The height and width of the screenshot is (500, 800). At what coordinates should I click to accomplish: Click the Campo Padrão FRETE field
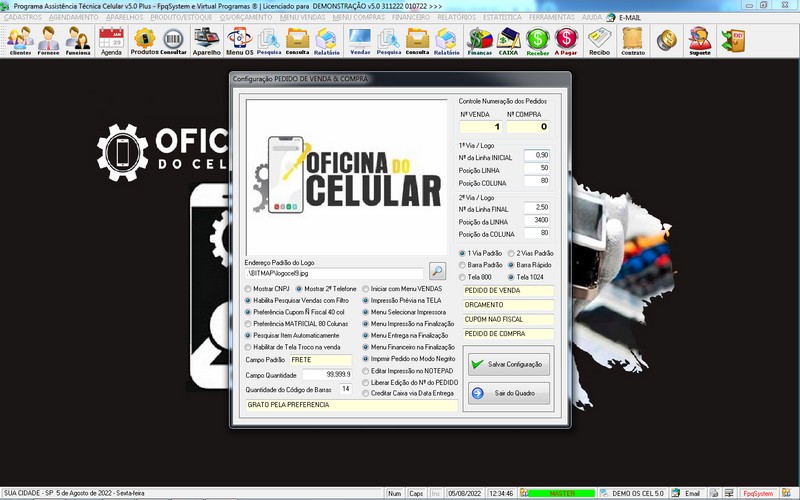[320, 360]
